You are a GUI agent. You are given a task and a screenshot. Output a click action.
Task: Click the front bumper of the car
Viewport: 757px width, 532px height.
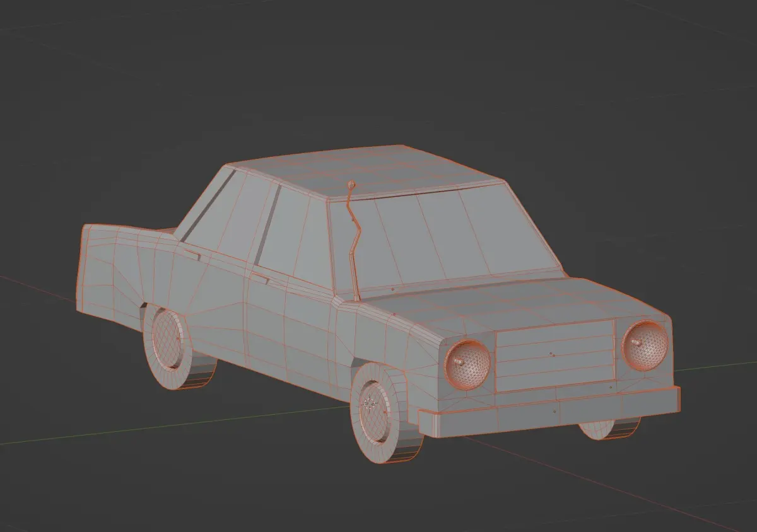(x=549, y=413)
